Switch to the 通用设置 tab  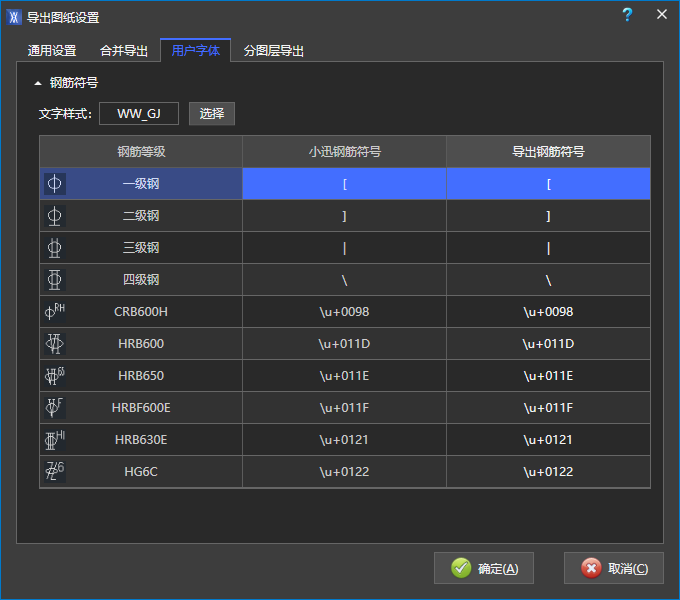pos(52,51)
